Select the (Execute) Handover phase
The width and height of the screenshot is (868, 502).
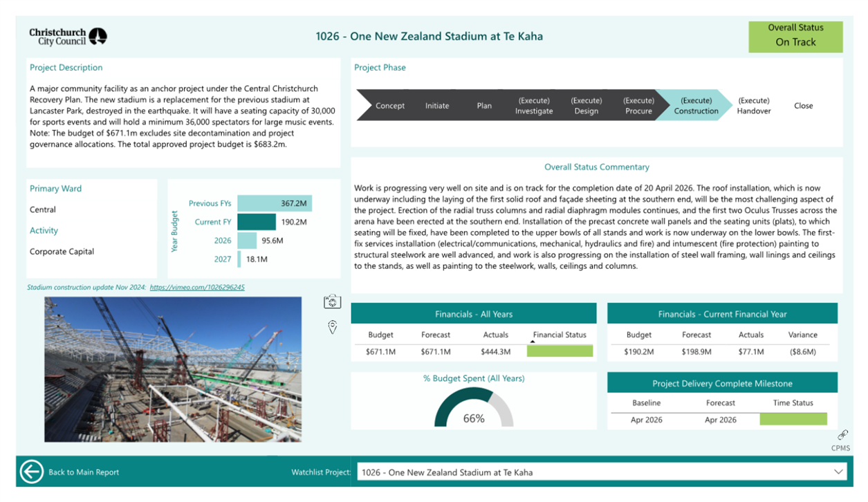click(x=753, y=106)
